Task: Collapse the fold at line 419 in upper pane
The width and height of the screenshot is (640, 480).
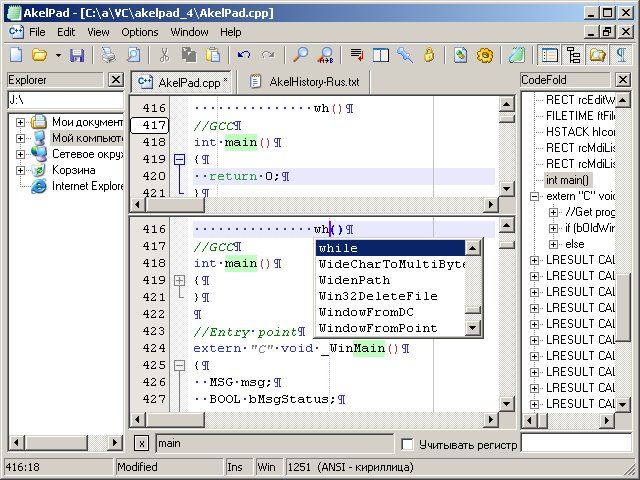Action: [x=180, y=159]
